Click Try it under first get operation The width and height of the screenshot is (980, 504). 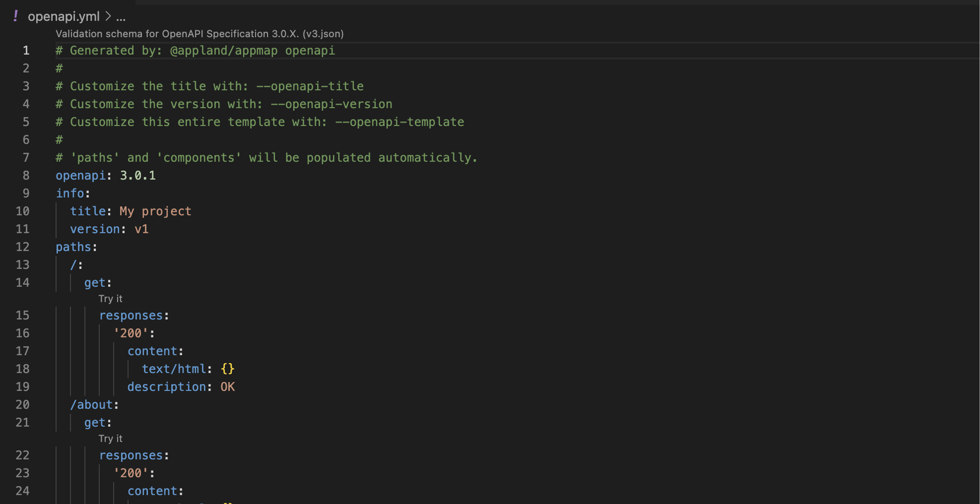coord(110,299)
